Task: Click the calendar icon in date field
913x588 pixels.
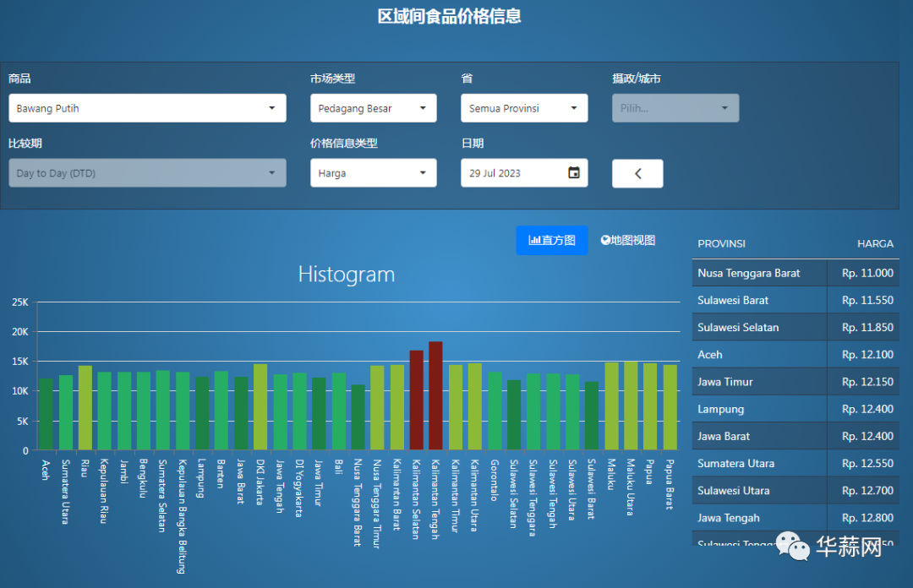Action: pos(574,173)
